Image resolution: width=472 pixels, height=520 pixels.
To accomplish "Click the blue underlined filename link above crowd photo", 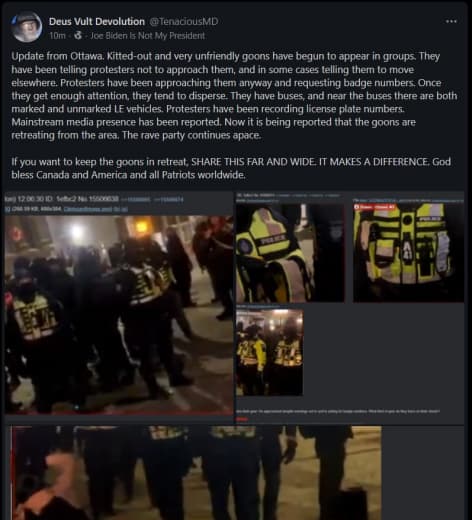I will tap(95, 209).
